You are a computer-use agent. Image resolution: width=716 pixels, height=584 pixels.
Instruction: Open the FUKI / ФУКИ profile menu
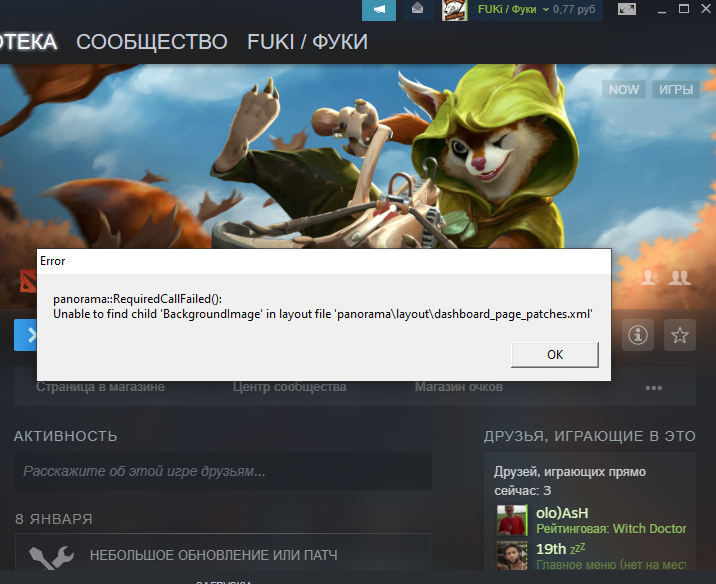pyautogui.click(x=307, y=42)
